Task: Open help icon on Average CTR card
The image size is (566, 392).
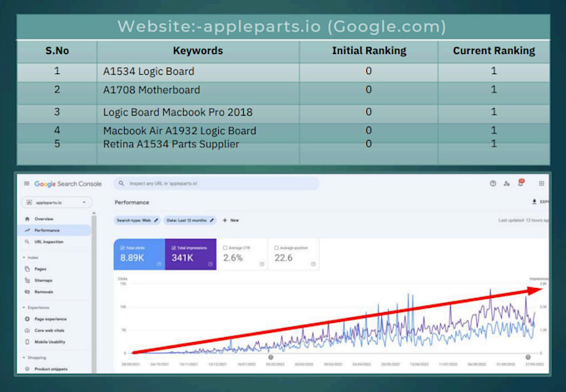Action: point(262,264)
